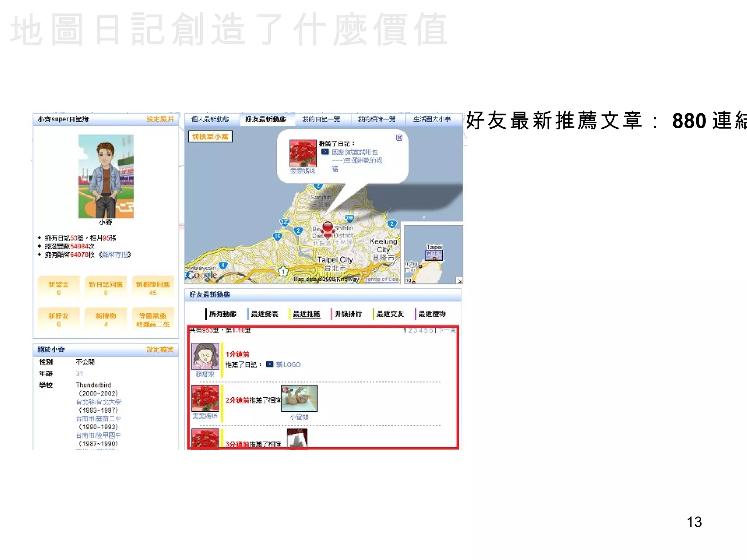This screenshot has width=747, height=560.
Task: Click the orange 切換至小窩 button on map
Action: [x=210, y=137]
